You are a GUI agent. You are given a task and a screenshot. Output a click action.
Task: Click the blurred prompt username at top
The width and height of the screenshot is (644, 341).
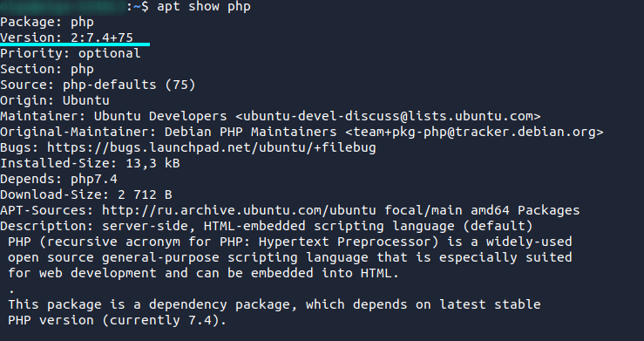[63, 7]
